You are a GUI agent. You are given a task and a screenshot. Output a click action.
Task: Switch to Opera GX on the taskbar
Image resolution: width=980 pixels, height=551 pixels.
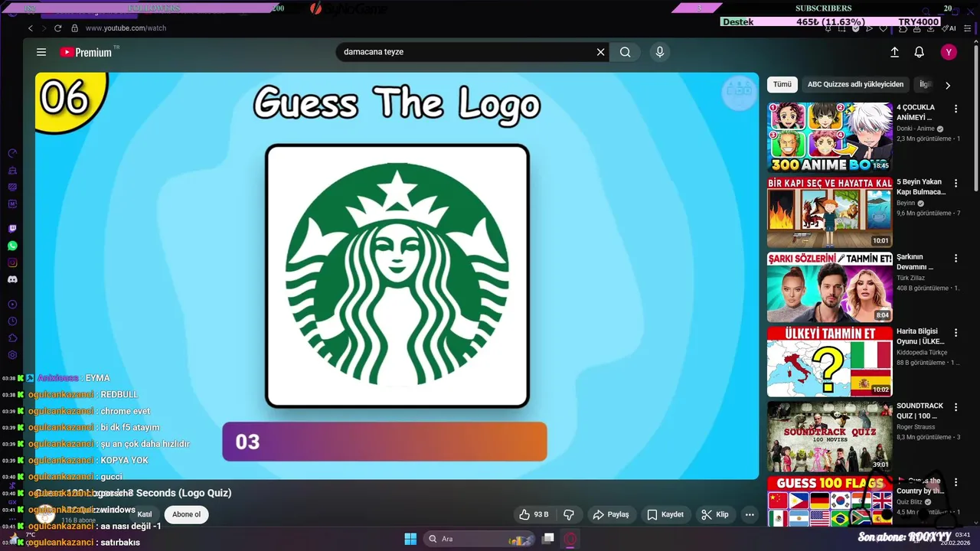point(570,539)
